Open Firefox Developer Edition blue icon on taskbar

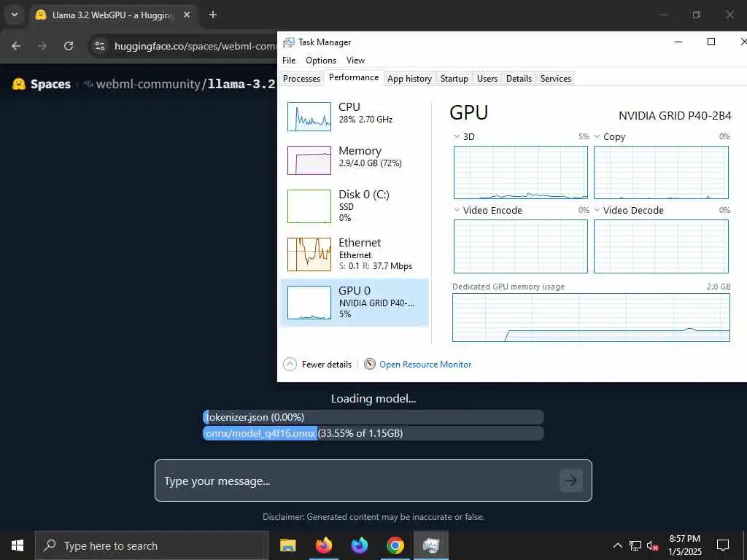click(359, 545)
